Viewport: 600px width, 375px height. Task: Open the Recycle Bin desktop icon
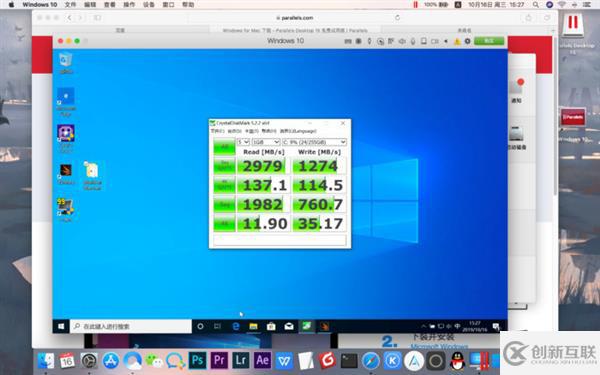[66, 63]
